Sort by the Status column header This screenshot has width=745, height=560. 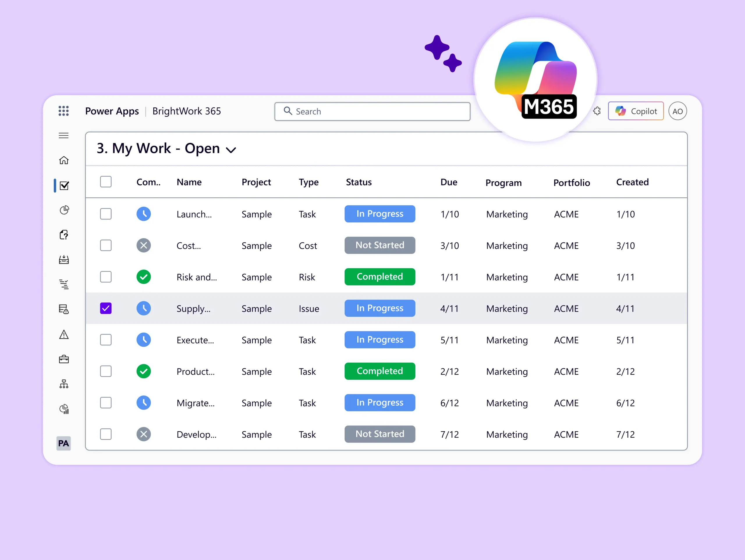[359, 182]
